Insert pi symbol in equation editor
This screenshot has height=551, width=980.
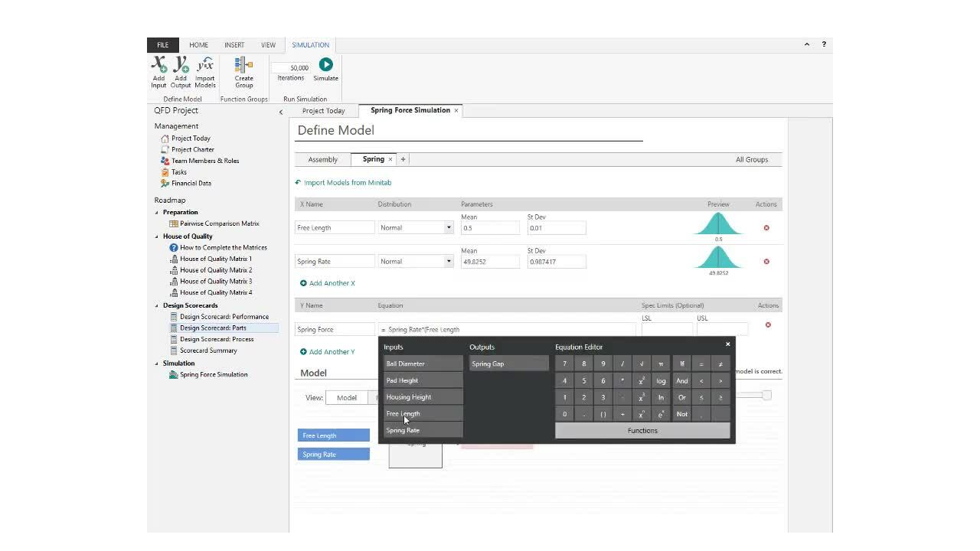tap(661, 364)
